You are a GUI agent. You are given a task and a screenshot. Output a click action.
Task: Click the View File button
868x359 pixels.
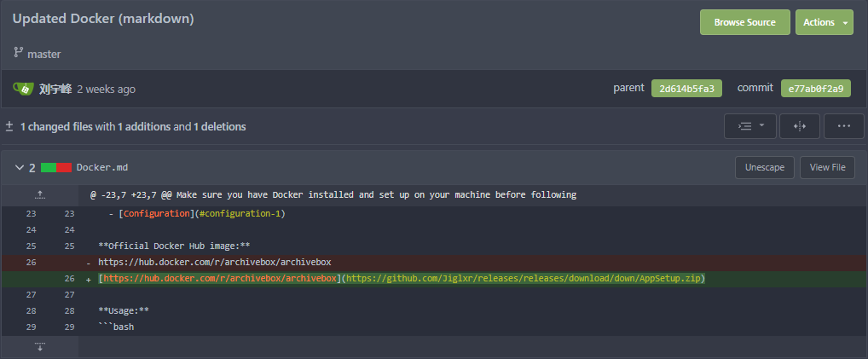click(827, 167)
